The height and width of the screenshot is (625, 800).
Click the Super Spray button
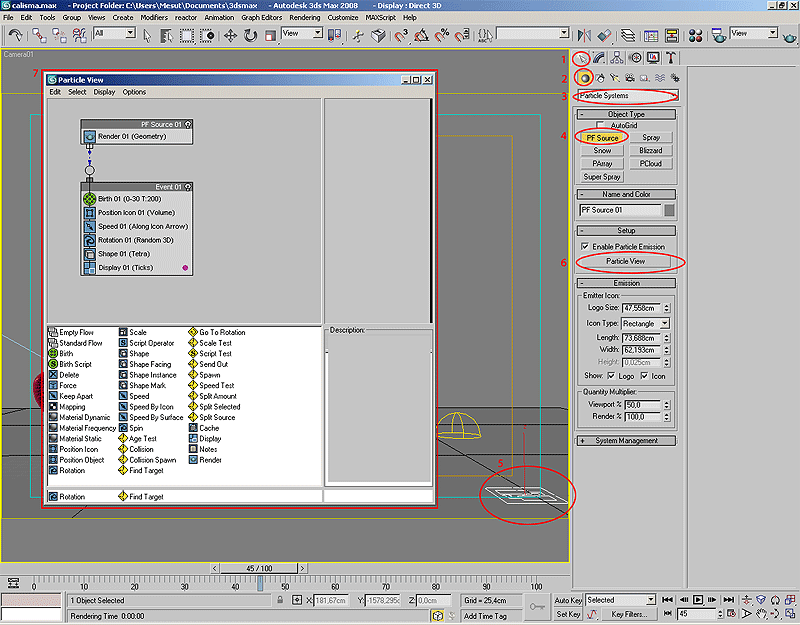[602, 177]
